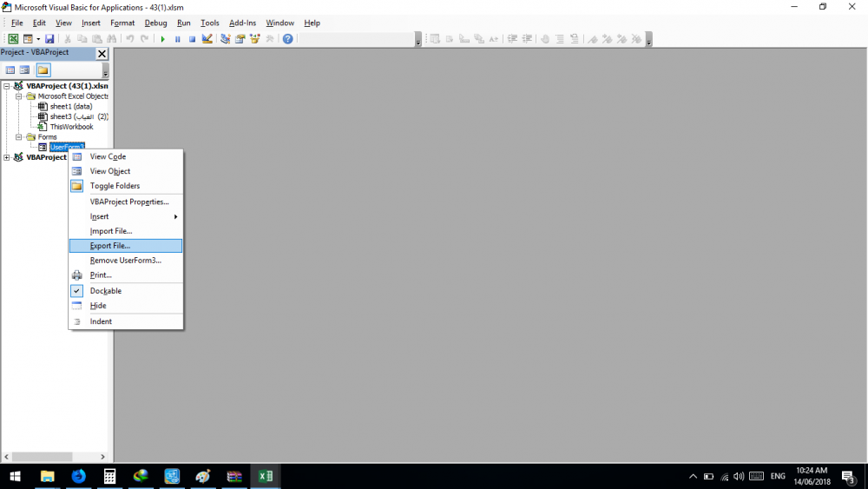The width and height of the screenshot is (868, 489).
Task: Open Insert submenu in context menu
Action: pyautogui.click(x=126, y=216)
